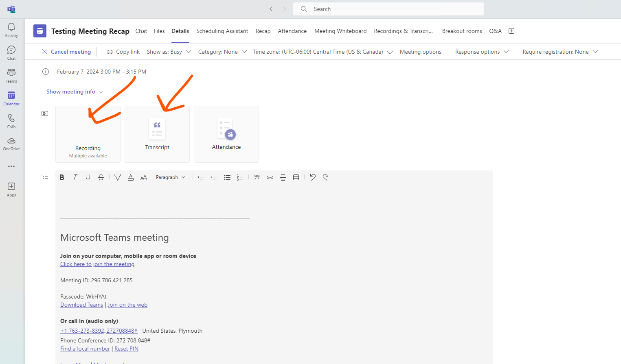Apply underline formatting

(88, 177)
